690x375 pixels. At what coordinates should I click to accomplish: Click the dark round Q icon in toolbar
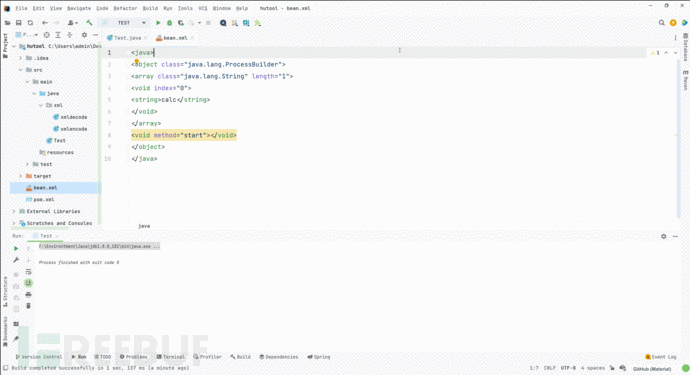[x=223, y=23]
